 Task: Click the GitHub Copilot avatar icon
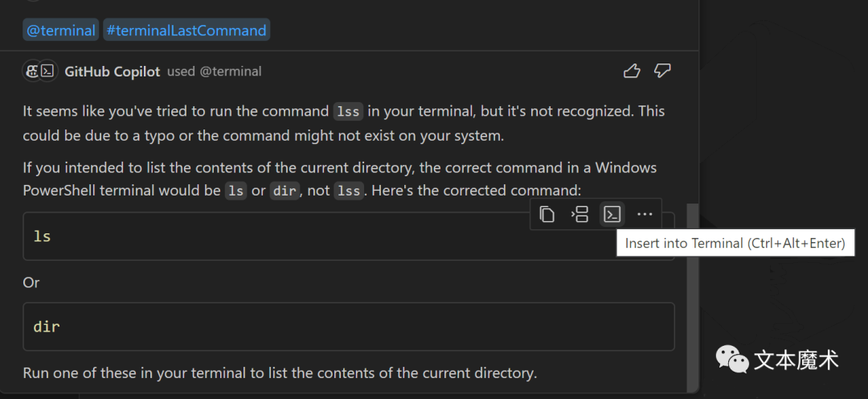pyautogui.click(x=33, y=71)
